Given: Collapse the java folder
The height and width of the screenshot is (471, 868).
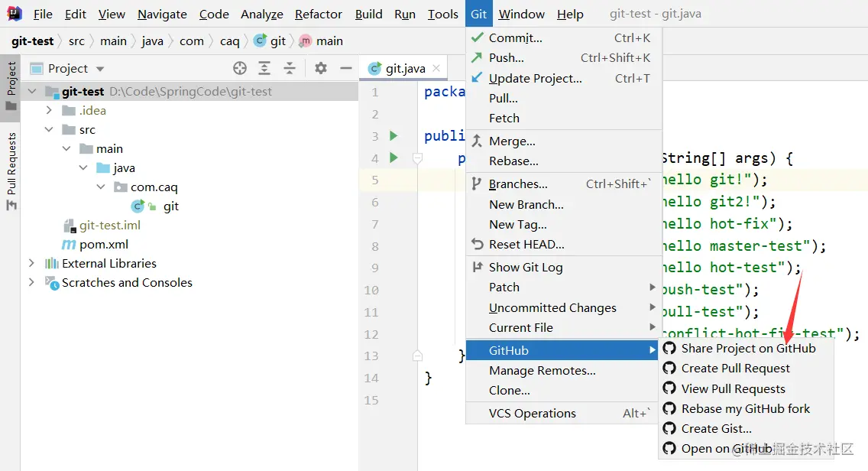Looking at the screenshot, I should point(83,167).
